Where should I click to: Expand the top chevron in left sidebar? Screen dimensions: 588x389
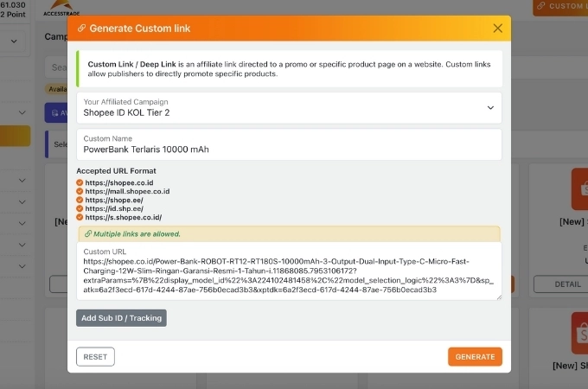click(x=14, y=41)
